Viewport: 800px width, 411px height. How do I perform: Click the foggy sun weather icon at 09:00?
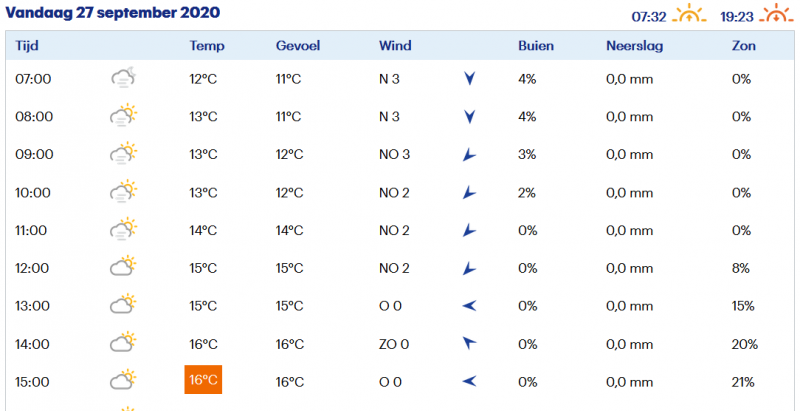coord(123,153)
